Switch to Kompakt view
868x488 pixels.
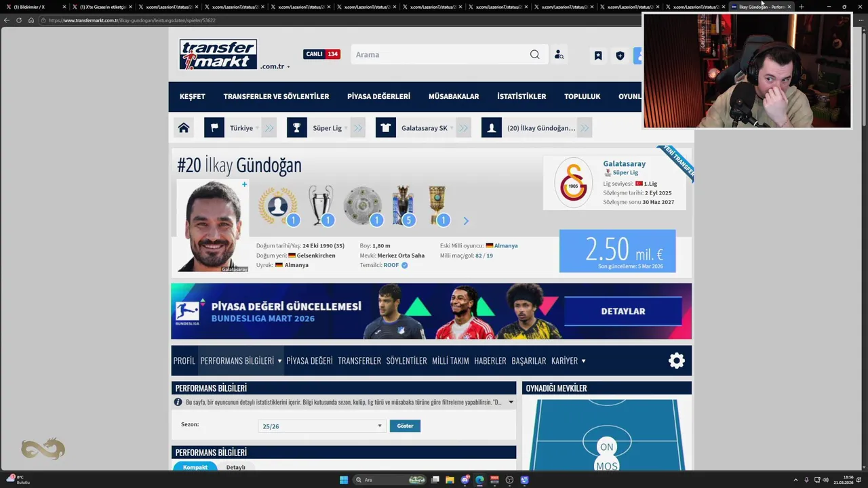(195, 467)
